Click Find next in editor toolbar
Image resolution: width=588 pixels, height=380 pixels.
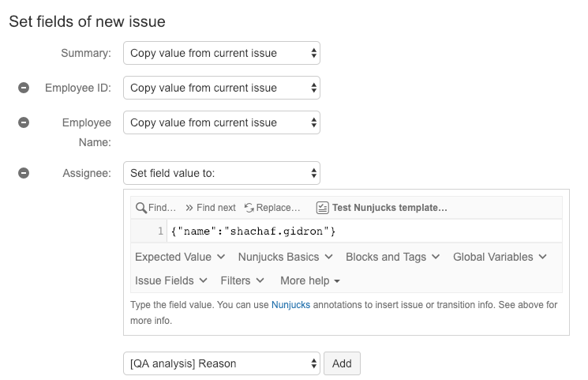(211, 208)
